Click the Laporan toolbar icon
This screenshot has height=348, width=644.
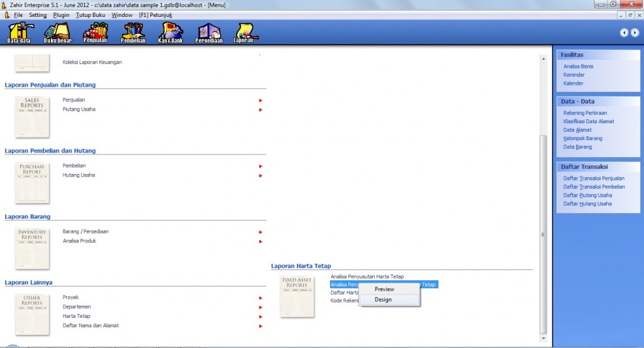point(244,33)
